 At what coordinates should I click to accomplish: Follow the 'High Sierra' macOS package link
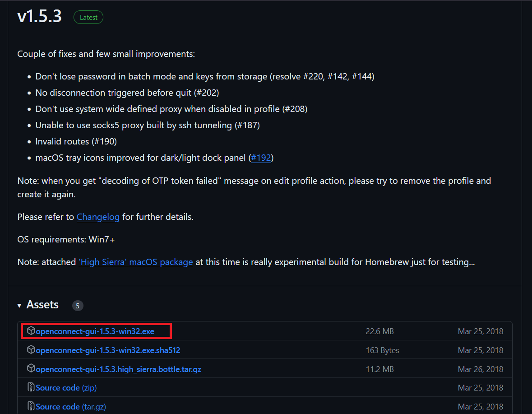(135, 262)
